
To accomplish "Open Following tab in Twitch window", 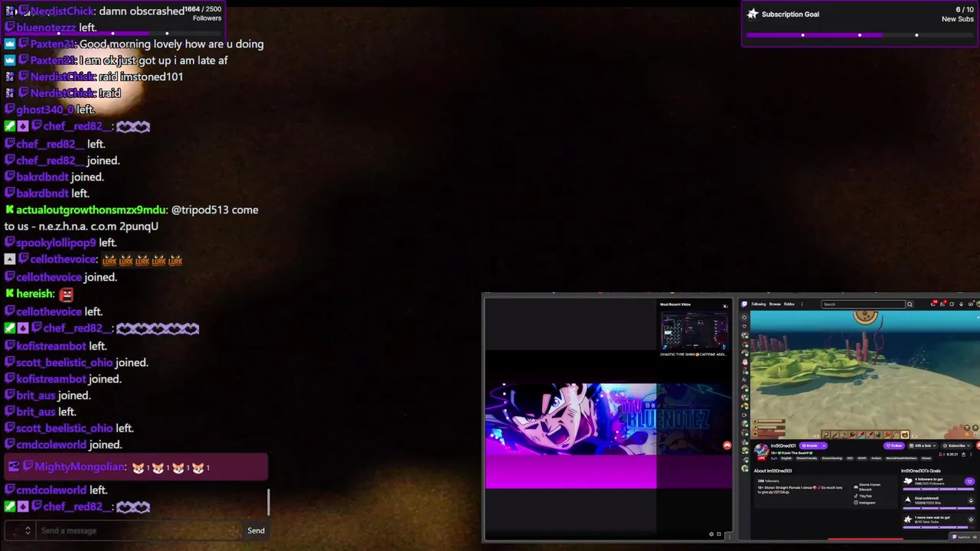I will [x=759, y=304].
